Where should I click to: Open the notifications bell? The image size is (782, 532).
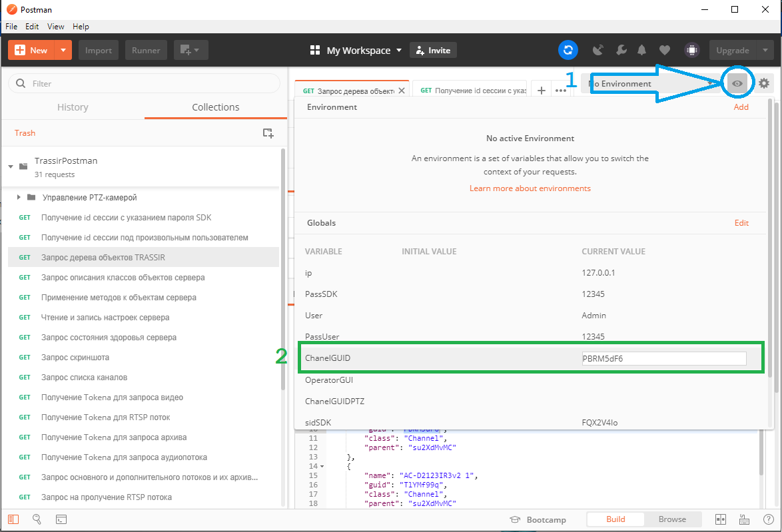coord(642,50)
